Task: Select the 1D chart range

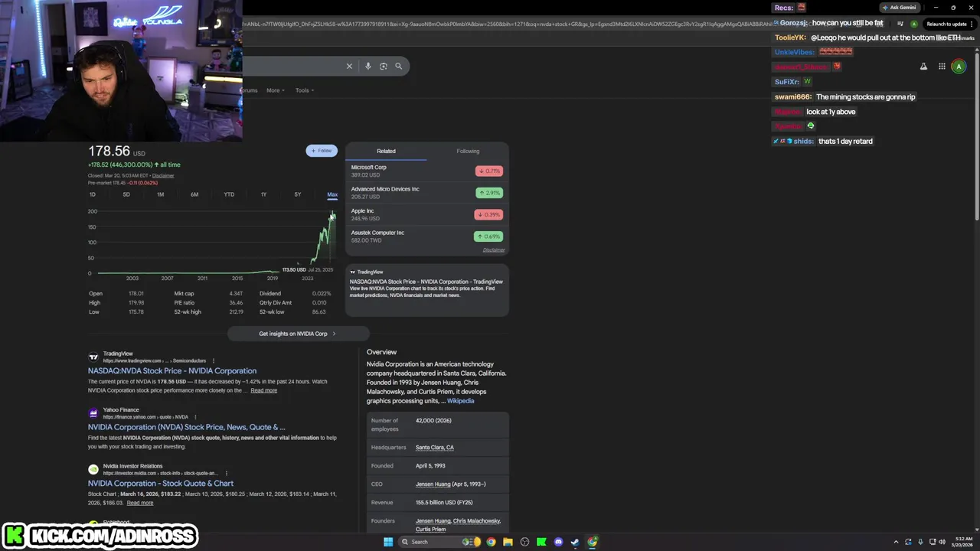Action: (93, 194)
